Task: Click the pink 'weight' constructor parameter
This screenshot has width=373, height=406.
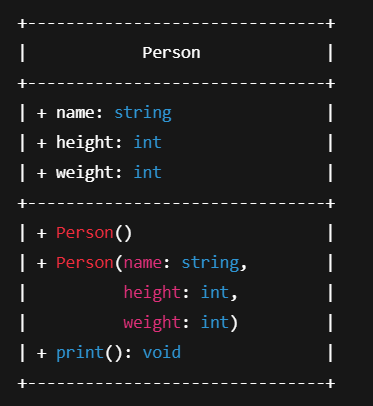Action: 152,323
